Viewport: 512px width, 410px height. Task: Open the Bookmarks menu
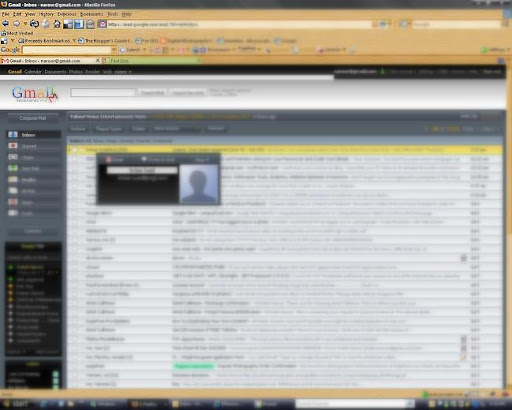coord(92,14)
